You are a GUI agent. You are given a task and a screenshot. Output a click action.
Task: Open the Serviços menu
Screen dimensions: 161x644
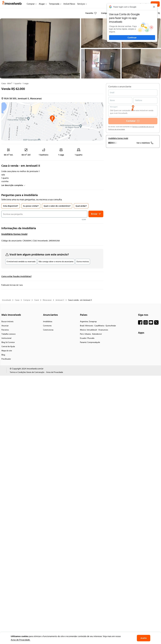(82, 4)
